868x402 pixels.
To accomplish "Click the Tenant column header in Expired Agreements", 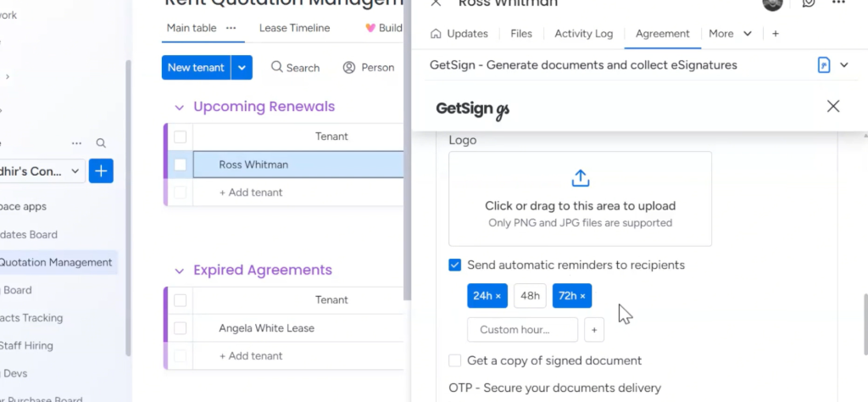I will pos(331,300).
